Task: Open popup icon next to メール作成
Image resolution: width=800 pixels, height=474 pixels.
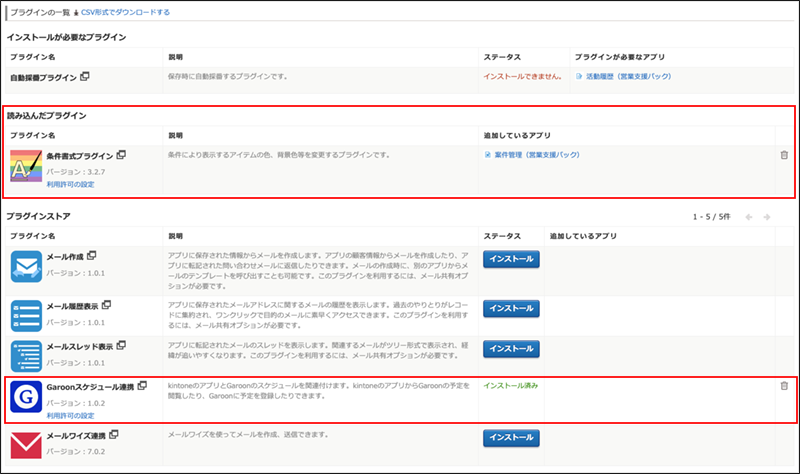Action: (91, 255)
